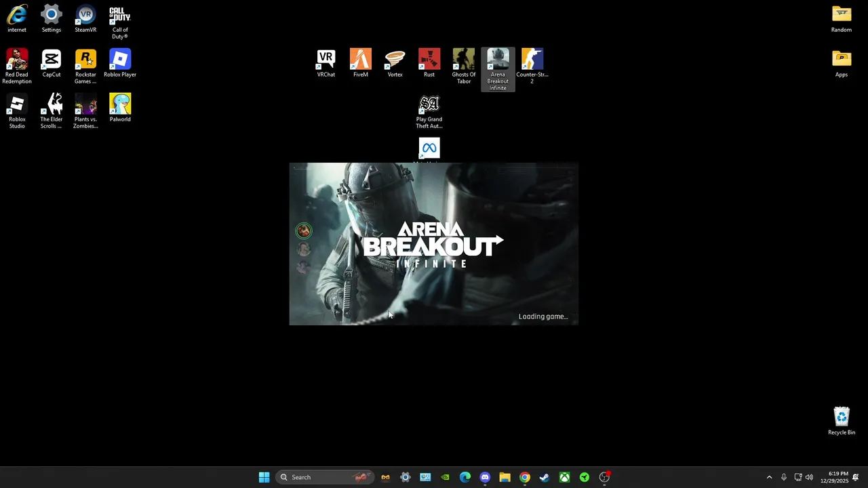This screenshot has height=488, width=868.
Task: Select the Rust desktop icon
Action: coord(429,63)
